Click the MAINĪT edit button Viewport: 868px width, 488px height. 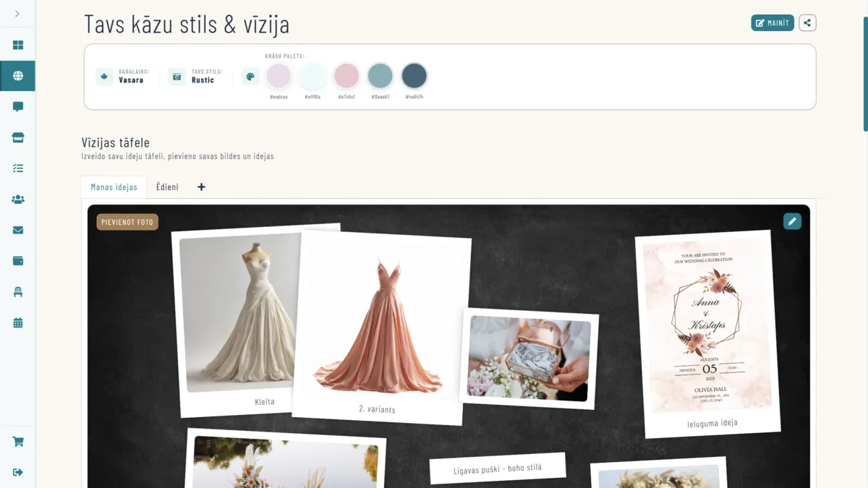[x=772, y=23]
